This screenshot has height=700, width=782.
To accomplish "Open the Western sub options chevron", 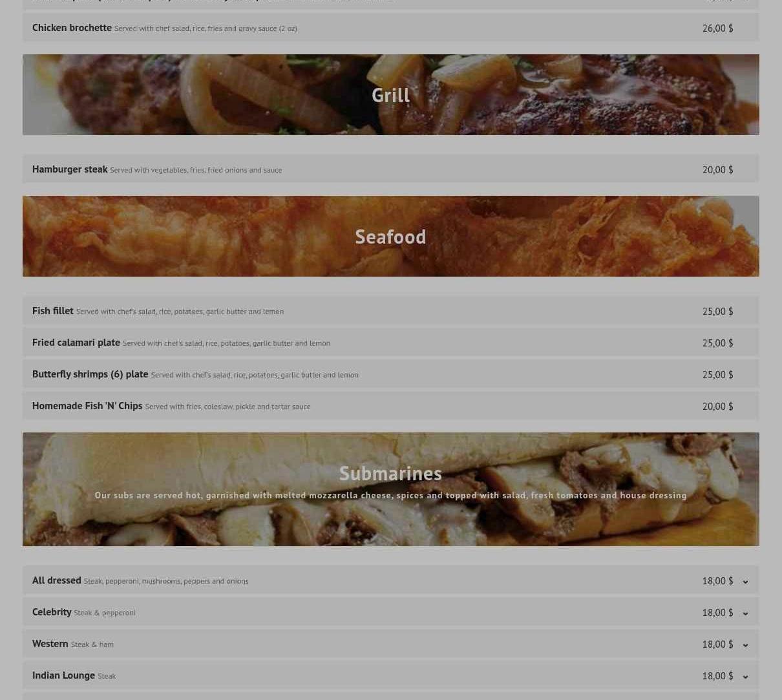I will tap(745, 644).
